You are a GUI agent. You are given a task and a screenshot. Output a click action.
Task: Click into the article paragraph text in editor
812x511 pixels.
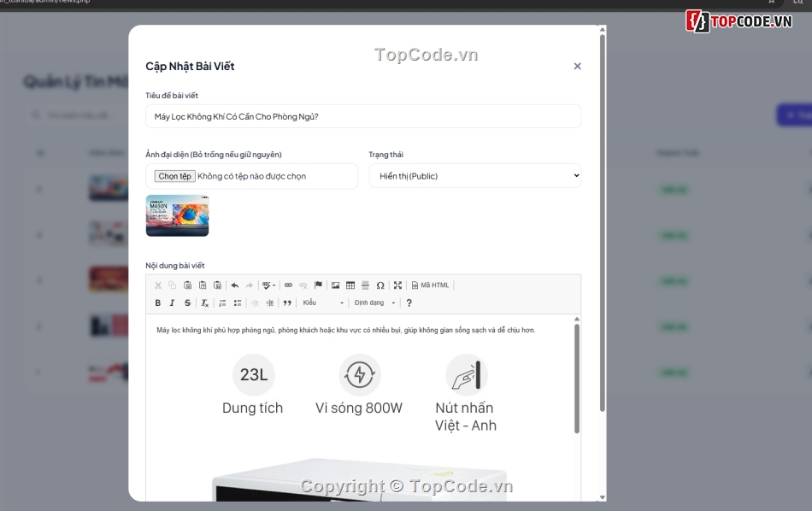click(345, 331)
